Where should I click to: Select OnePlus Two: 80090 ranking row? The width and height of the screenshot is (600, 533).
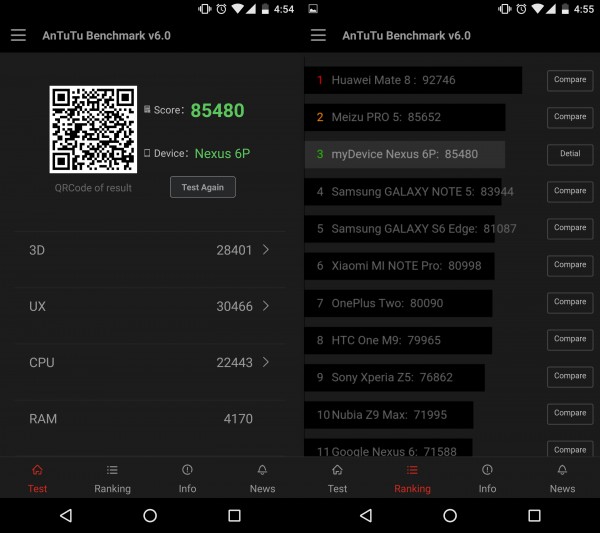pyautogui.click(x=398, y=303)
